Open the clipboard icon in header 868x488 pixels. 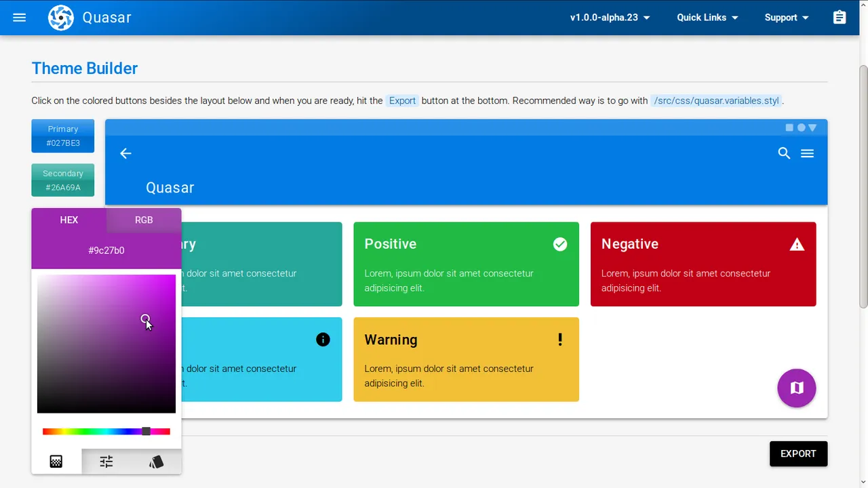point(840,18)
